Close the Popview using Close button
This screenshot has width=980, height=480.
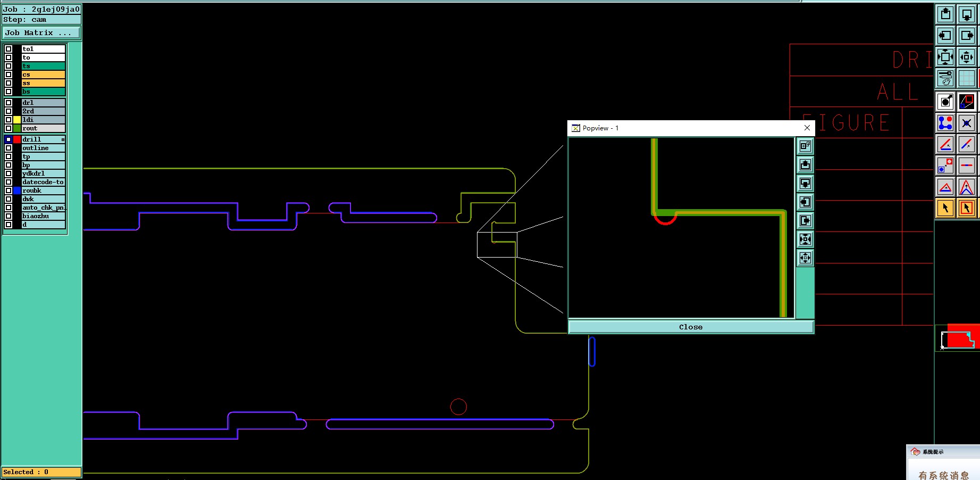click(691, 327)
